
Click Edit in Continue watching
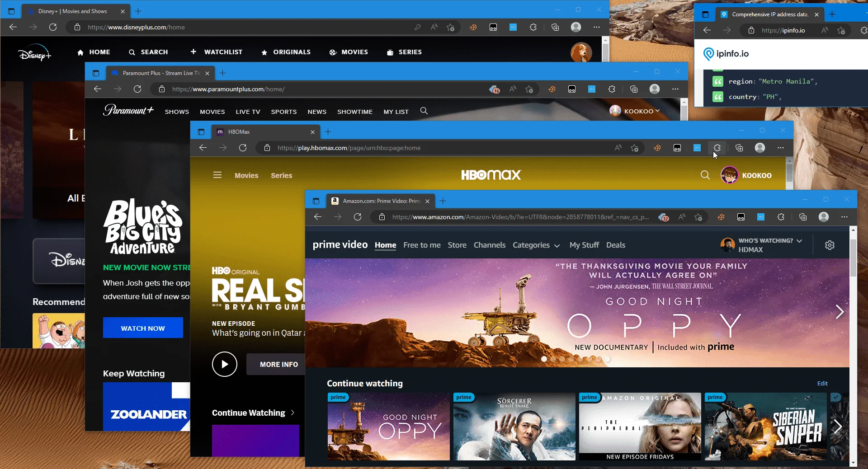coord(822,383)
